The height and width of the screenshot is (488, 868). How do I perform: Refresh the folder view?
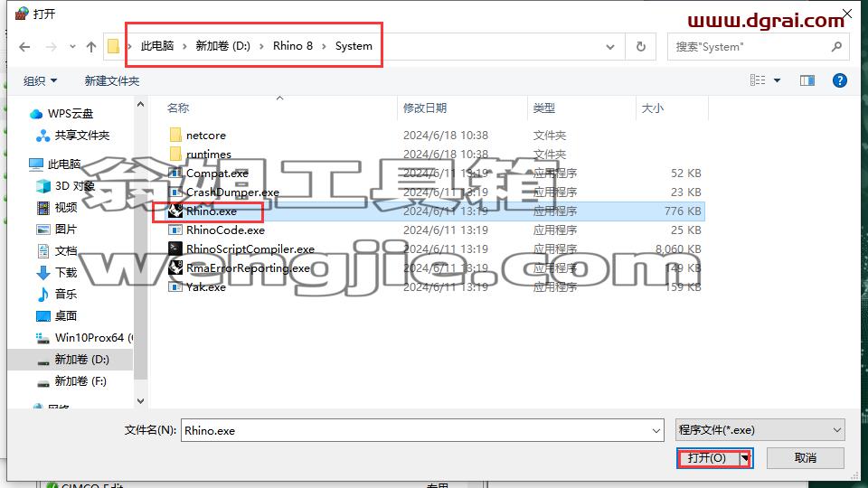[x=640, y=47]
